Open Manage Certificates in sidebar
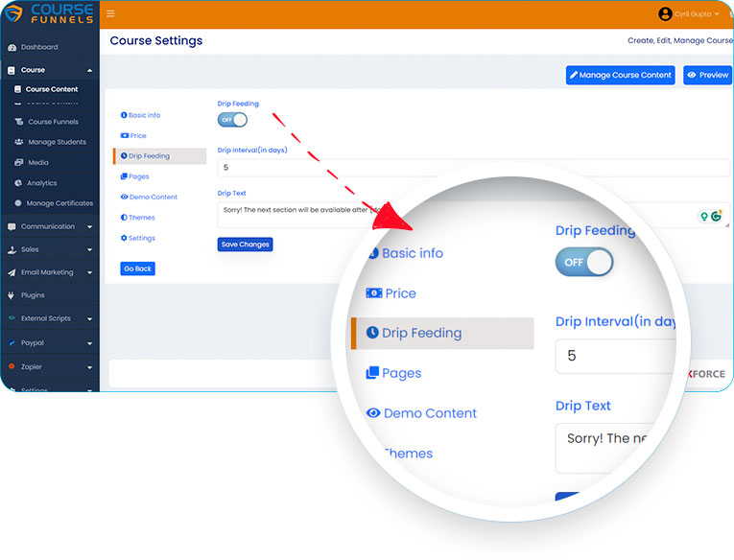This screenshot has height=560, width=734. point(59,203)
